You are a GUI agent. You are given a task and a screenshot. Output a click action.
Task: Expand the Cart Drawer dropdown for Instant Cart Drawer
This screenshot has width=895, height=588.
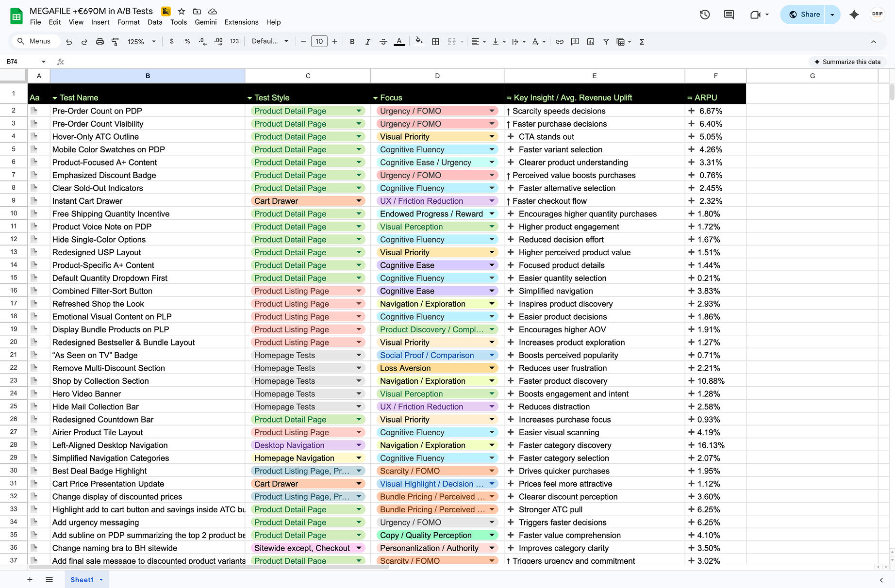coord(359,201)
